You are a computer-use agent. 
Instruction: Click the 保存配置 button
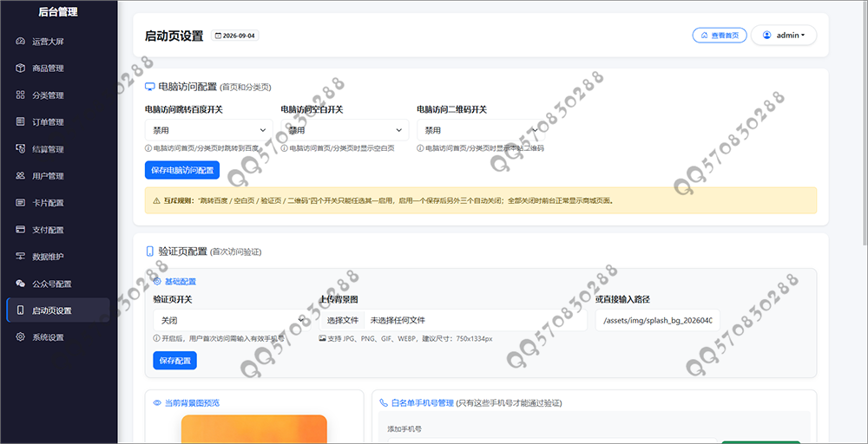(x=175, y=361)
